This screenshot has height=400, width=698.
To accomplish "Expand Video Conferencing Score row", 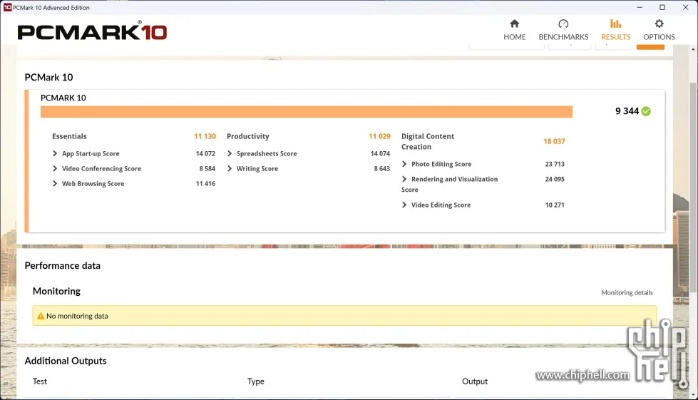I will tap(55, 169).
